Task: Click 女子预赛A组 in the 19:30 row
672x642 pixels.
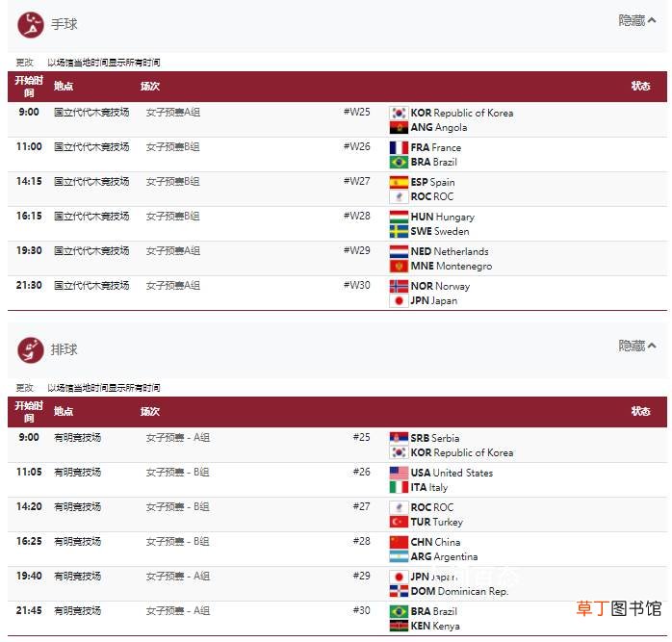Action: (x=173, y=251)
